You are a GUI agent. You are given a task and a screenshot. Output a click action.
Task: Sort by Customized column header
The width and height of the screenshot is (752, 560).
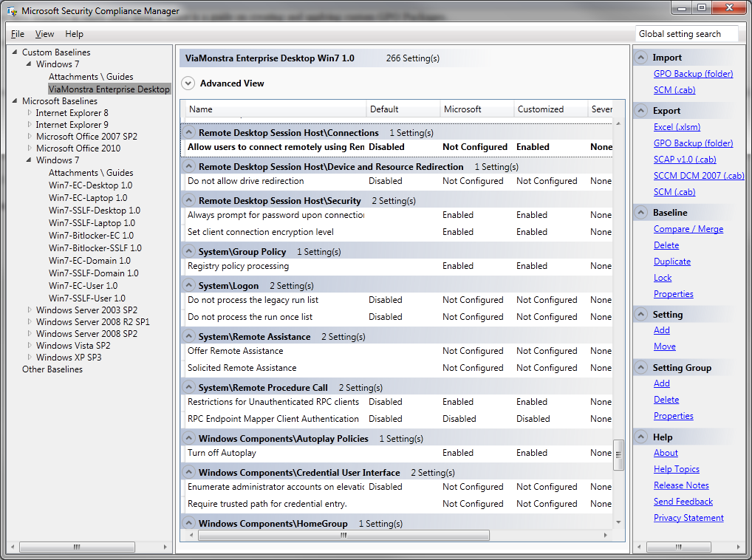click(x=550, y=109)
